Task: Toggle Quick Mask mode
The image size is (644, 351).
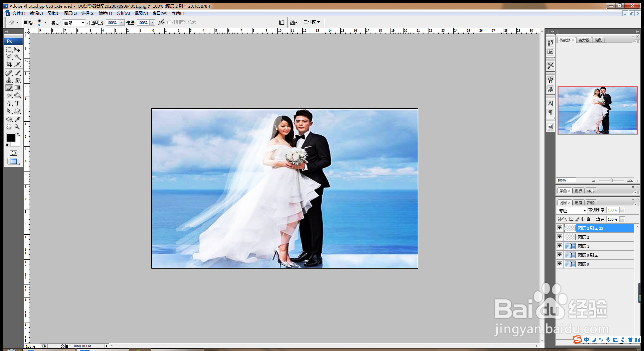Action: click(14, 153)
